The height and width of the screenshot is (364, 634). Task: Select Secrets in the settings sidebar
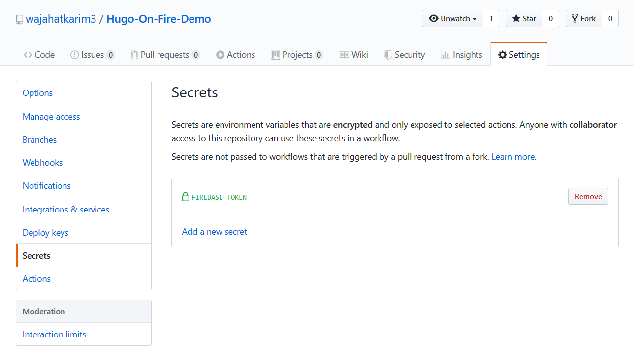(x=84, y=255)
